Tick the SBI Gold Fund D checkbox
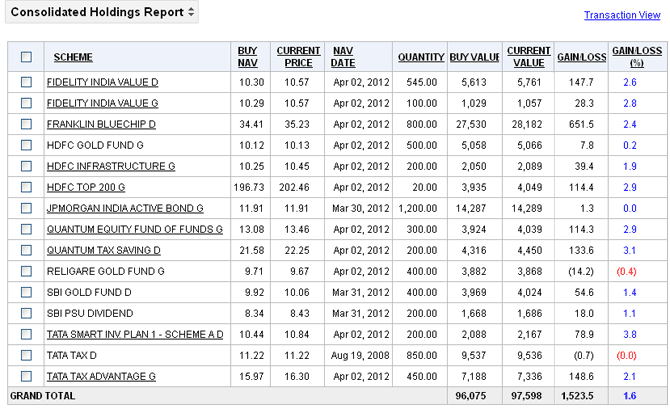 26,292
